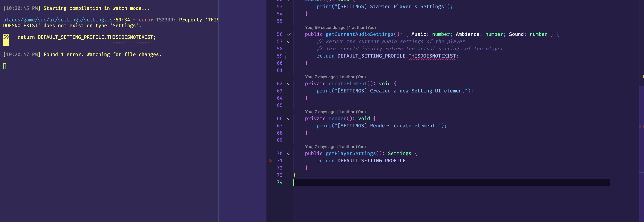Viewport: 644px width, 222px height.
Task: Click the editor vertical scrollbar track
Action: [x=642, y=111]
